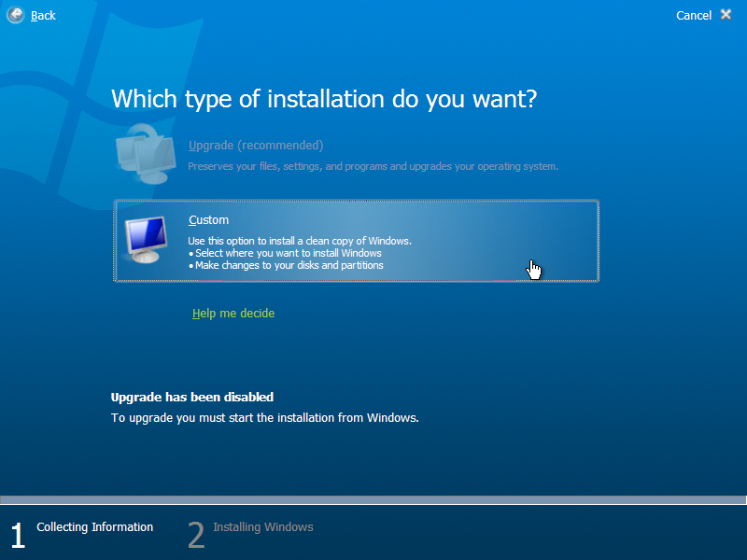Click the dimmed Upgrade computers icon

[146, 154]
